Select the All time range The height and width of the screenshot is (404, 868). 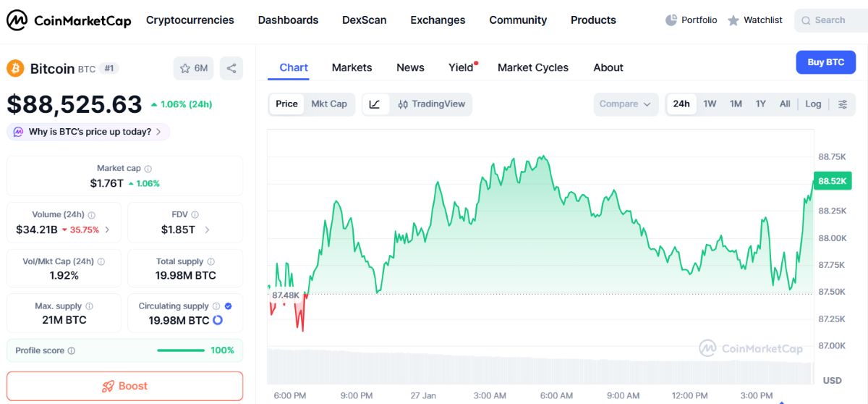click(x=785, y=104)
